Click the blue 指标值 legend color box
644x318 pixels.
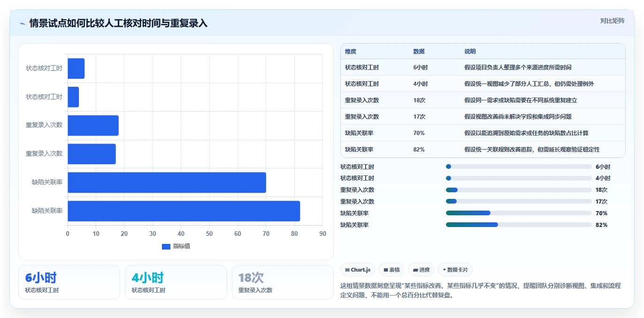click(x=166, y=247)
